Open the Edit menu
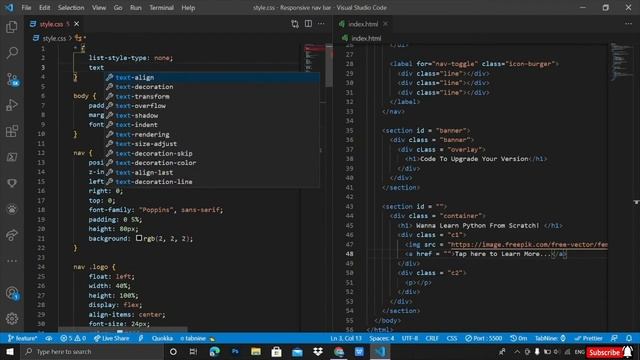This screenshot has width=640, height=360. [44, 8]
